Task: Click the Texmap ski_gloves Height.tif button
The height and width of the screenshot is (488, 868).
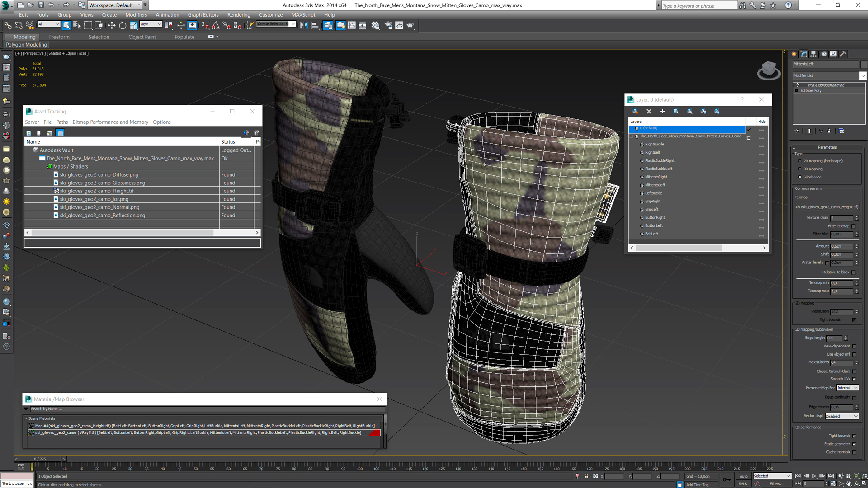Action: (x=827, y=207)
